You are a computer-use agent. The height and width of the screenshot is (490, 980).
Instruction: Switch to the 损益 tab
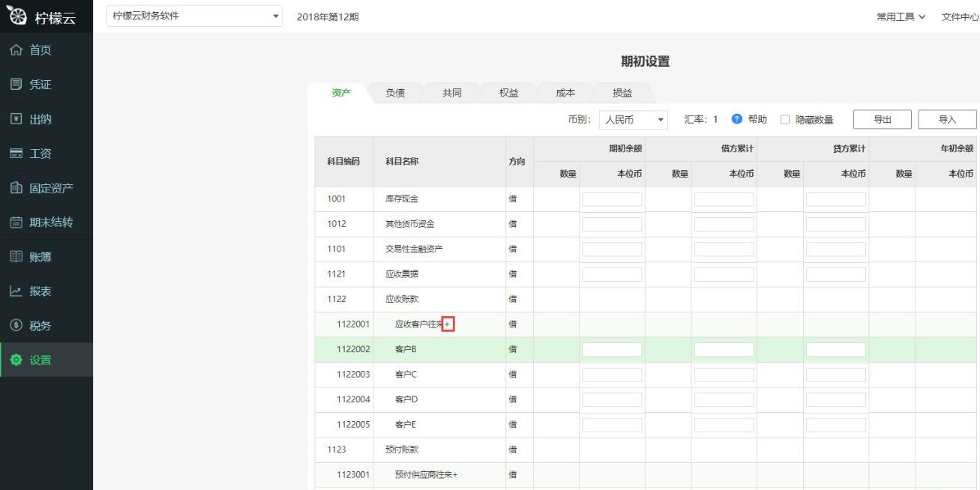point(622,93)
